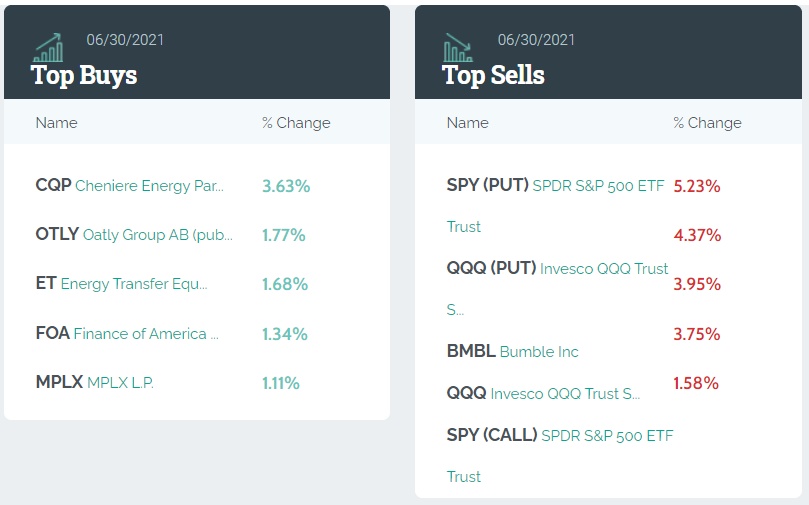
Task: Click the 3.63% change value for CQP
Action: click(286, 186)
